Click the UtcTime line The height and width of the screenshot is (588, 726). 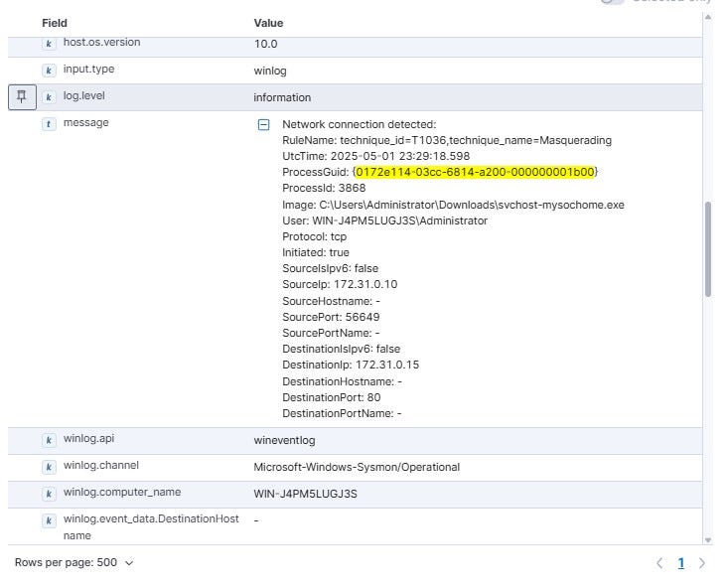click(376, 156)
